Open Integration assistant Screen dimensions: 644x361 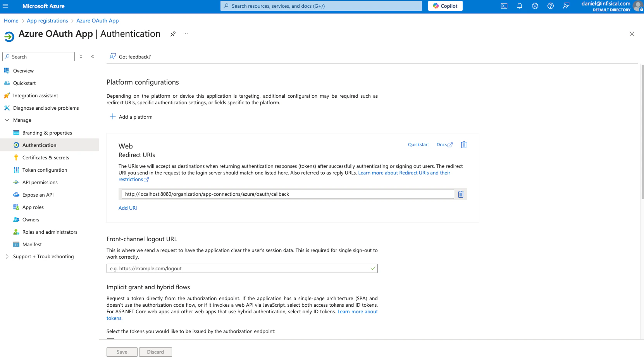[x=36, y=95]
